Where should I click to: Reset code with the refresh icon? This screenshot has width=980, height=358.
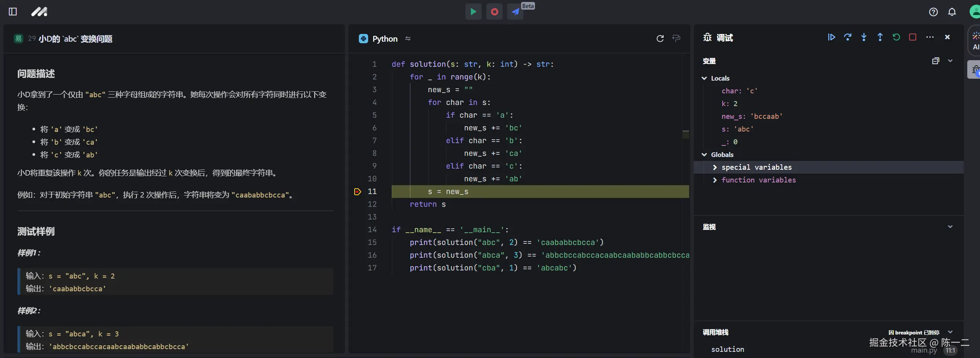pos(660,38)
